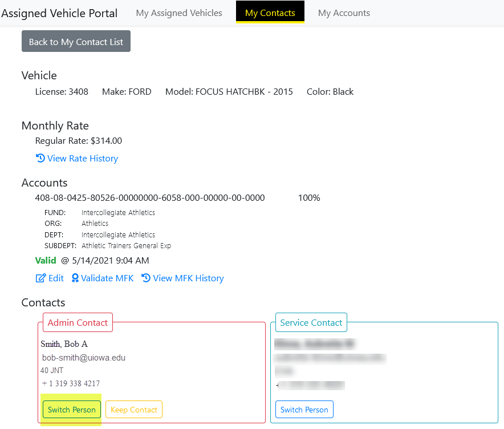Click the Contacts section heading
The width and height of the screenshot is (504, 429).
pos(43,302)
